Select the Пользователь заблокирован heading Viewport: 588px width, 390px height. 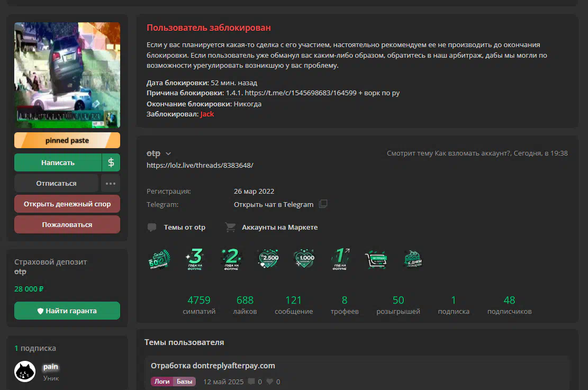[209, 28]
